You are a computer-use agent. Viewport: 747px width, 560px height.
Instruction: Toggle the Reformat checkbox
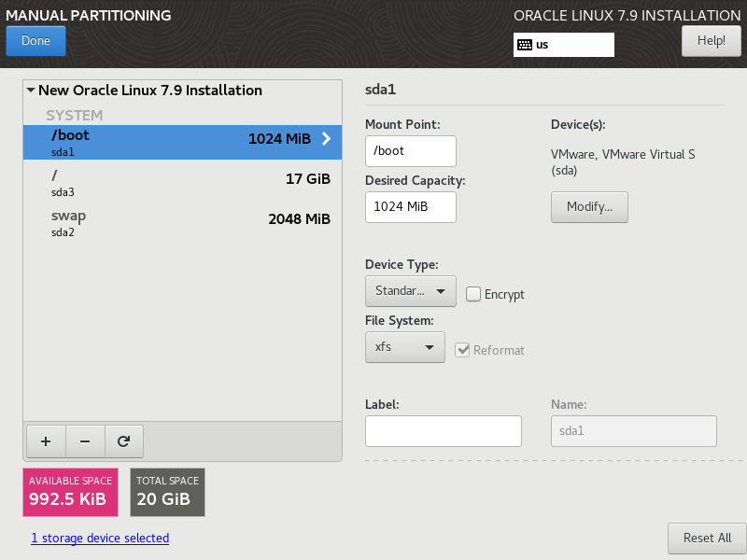click(462, 350)
